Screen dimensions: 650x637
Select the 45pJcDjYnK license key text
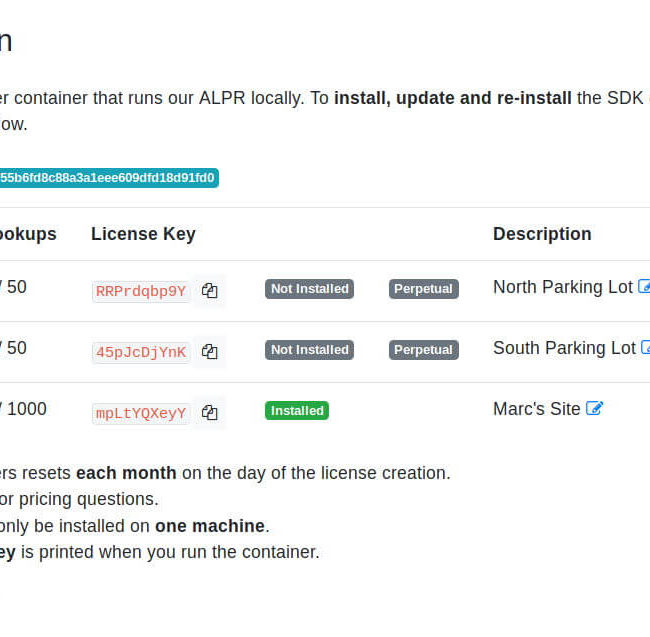pos(141,352)
